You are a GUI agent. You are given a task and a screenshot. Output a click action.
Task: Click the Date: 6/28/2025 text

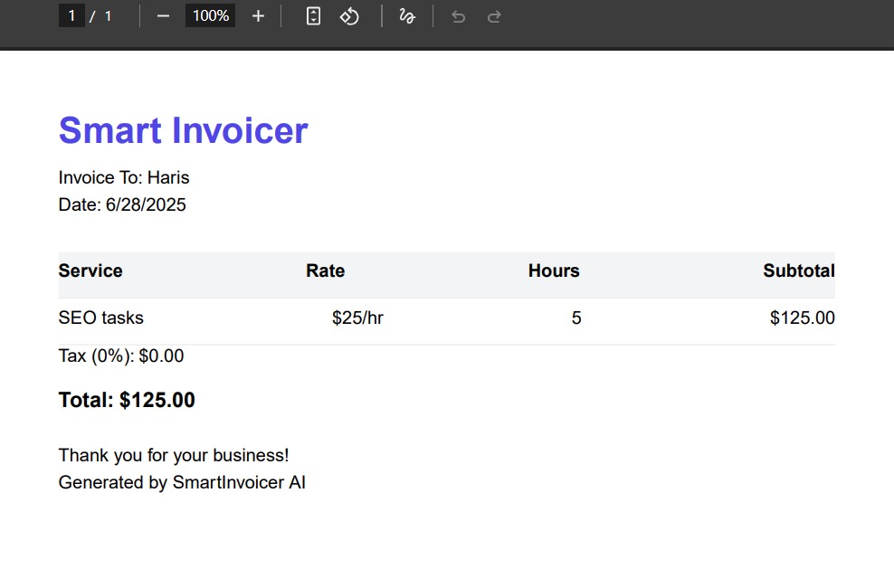122,205
